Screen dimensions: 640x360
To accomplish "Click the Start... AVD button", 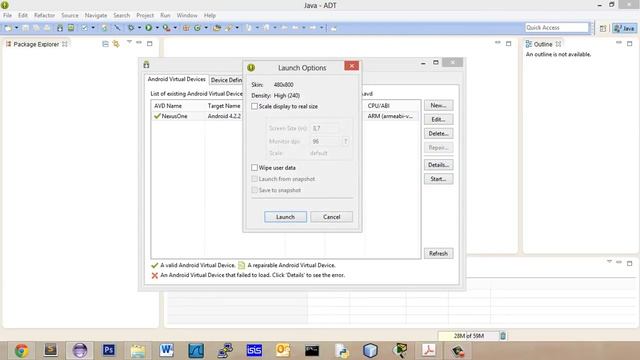I will 438,179.
